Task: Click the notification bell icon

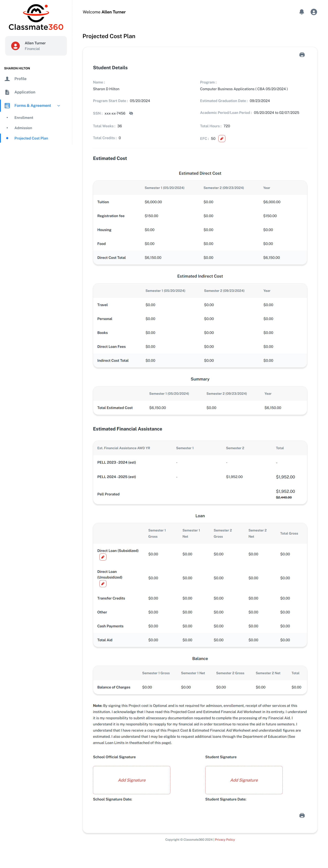Action: 301,12
